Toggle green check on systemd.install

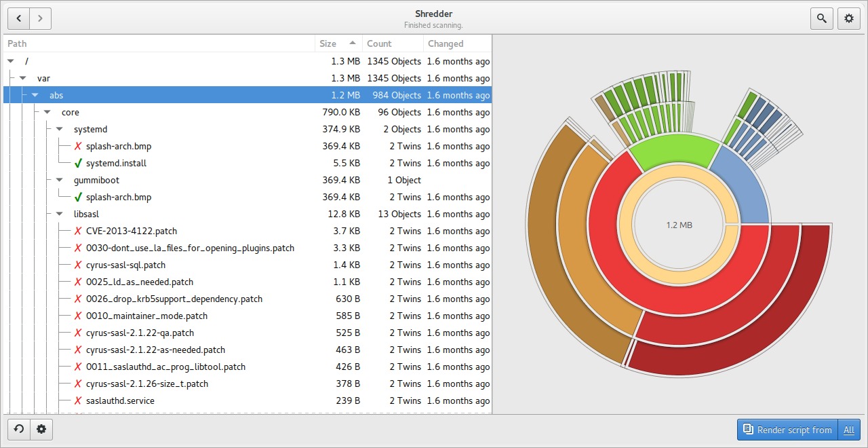[x=79, y=163]
